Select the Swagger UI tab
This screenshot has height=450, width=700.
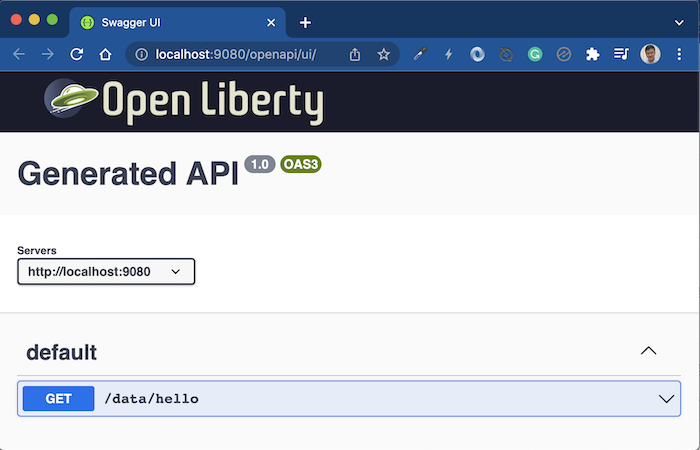(x=178, y=22)
